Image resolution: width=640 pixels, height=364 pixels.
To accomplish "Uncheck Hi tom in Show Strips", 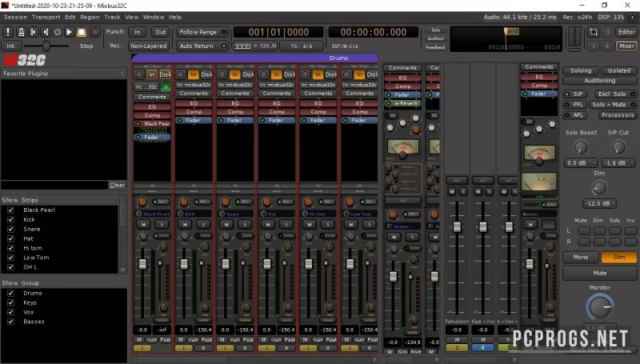I will click(x=10, y=248).
